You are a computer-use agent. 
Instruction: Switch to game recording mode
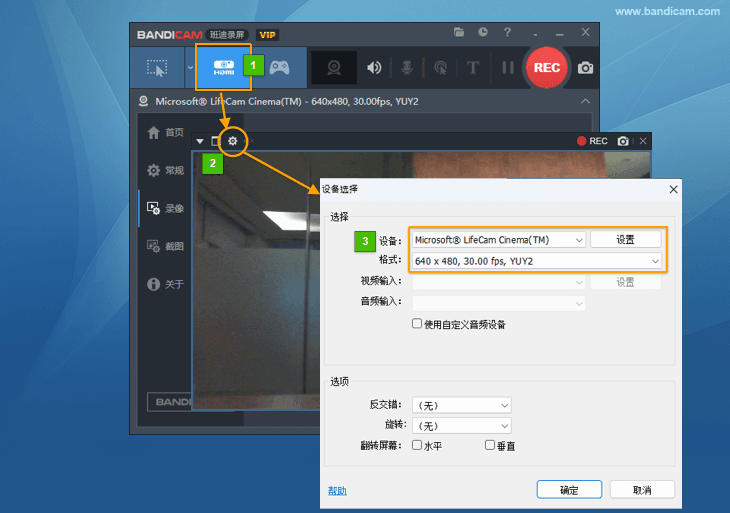(x=279, y=68)
